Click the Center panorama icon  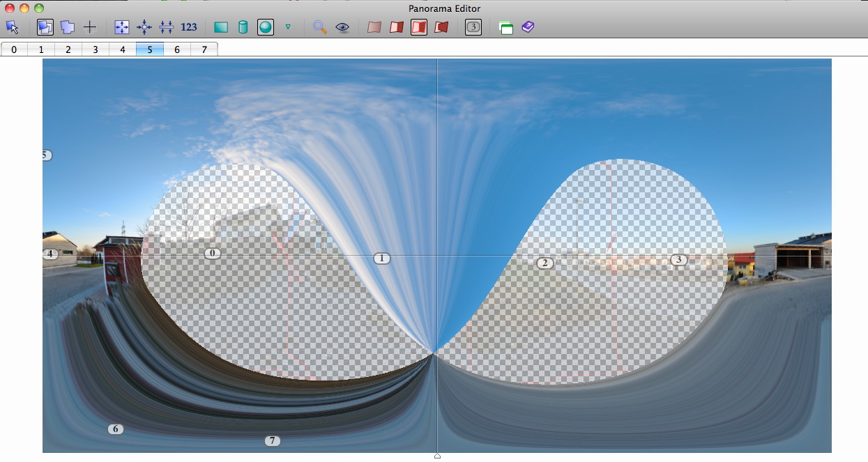[144, 27]
